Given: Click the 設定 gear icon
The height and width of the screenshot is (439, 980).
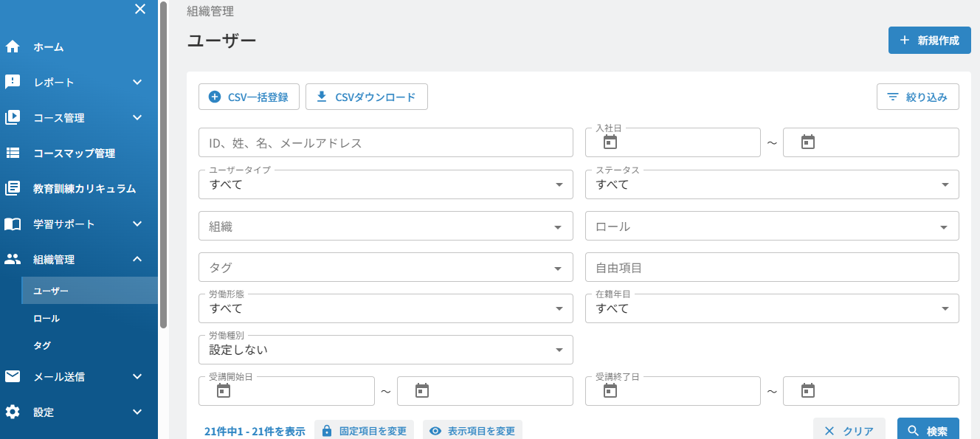Looking at the screenshot, I should (13, 412).
